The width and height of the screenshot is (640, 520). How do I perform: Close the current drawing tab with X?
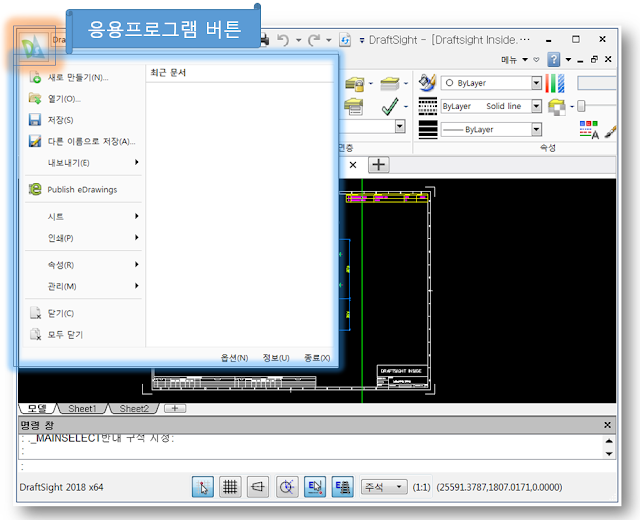(x=353, y=165)
